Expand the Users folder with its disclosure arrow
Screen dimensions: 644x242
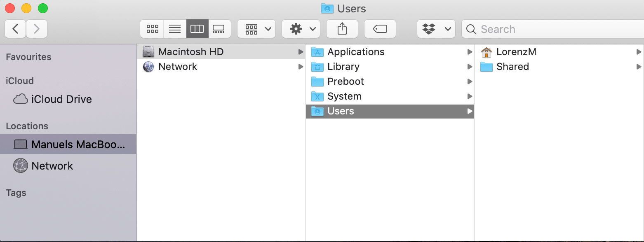point(470,111)
